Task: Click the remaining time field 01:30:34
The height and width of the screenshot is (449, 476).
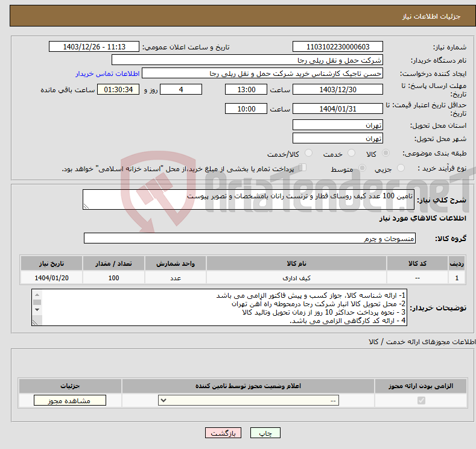Action: point(118,89)
